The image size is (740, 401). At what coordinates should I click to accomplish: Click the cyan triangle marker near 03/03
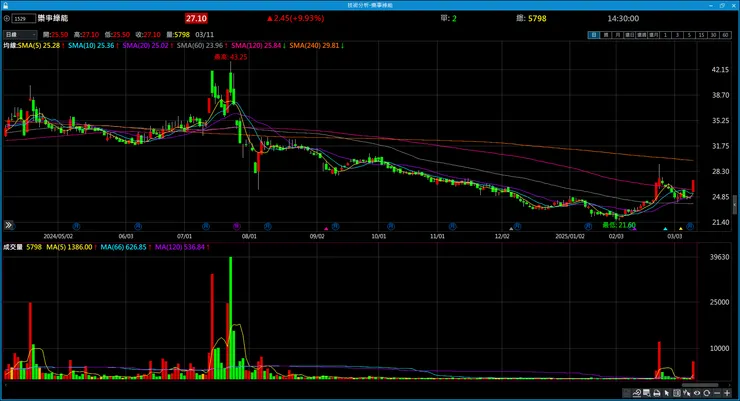[665, 229]
